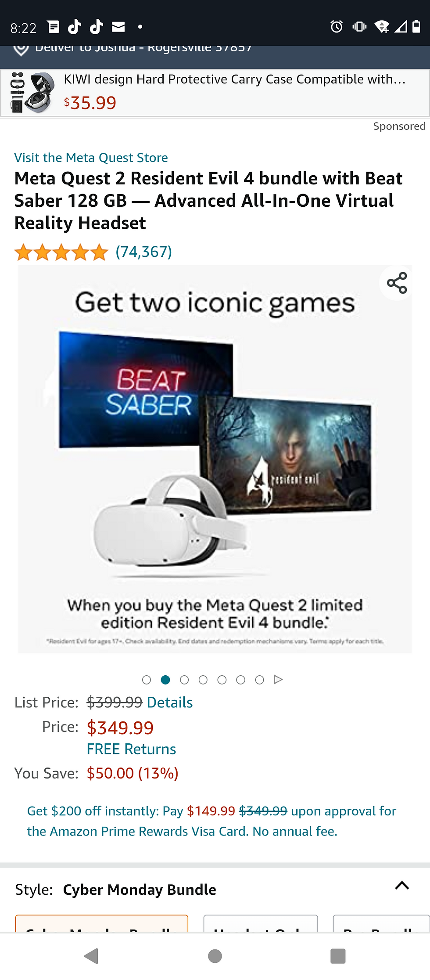Collapse the Style section chevron
The width and height of the screenshot is (430, 980).
[x=402, y=886]
